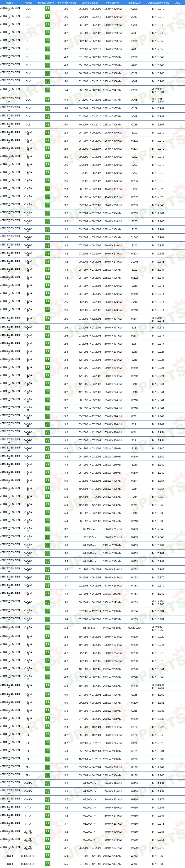
Task: Select the fuel icon in the KLASA M 5.4 W163 row
Action: [x=47, y=620]
